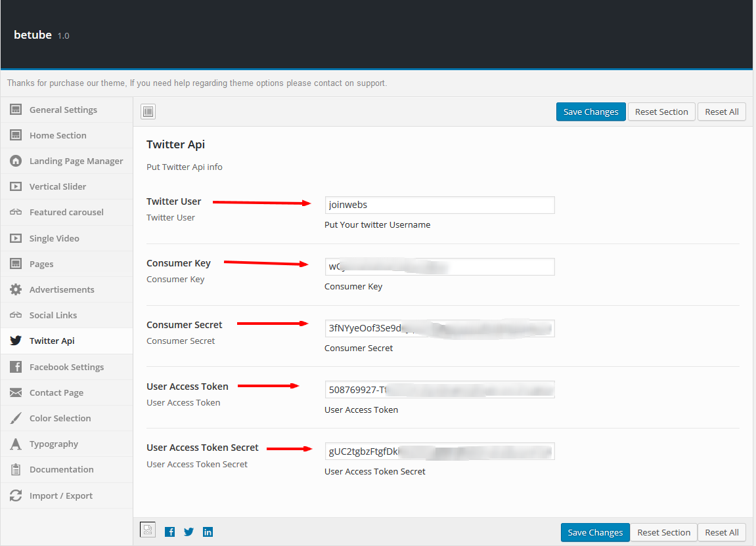Click the Facebook icon in the footer

pos(169,532)
